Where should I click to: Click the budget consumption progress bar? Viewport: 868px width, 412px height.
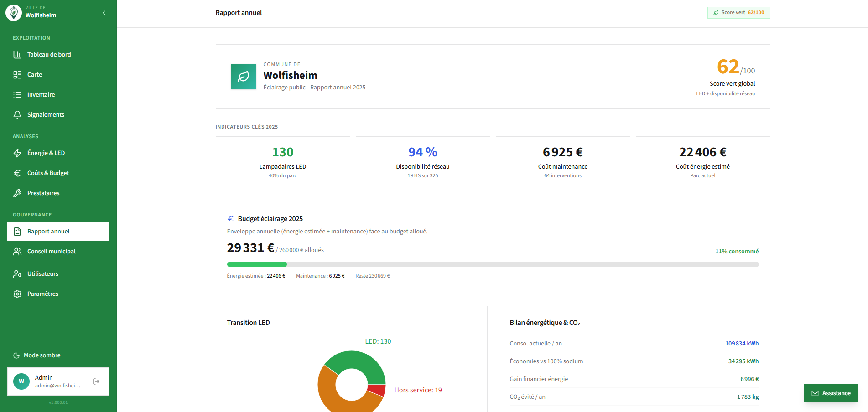pyautogui.click(x=493, y=264)
